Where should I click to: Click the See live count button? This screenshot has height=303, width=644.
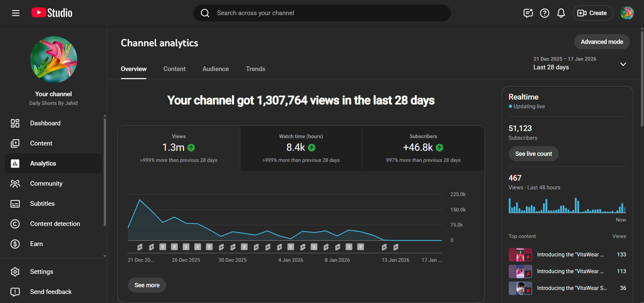(x=533, y=154)
